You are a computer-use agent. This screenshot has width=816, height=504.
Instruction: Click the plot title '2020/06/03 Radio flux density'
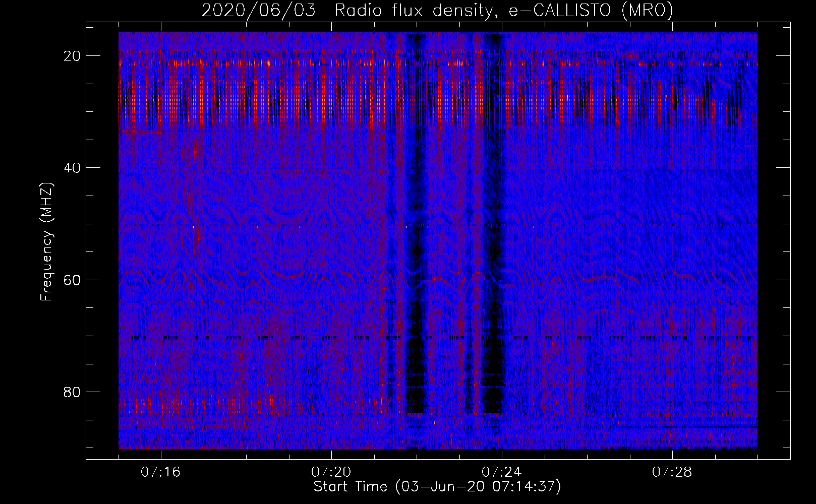tap(437, 10)
